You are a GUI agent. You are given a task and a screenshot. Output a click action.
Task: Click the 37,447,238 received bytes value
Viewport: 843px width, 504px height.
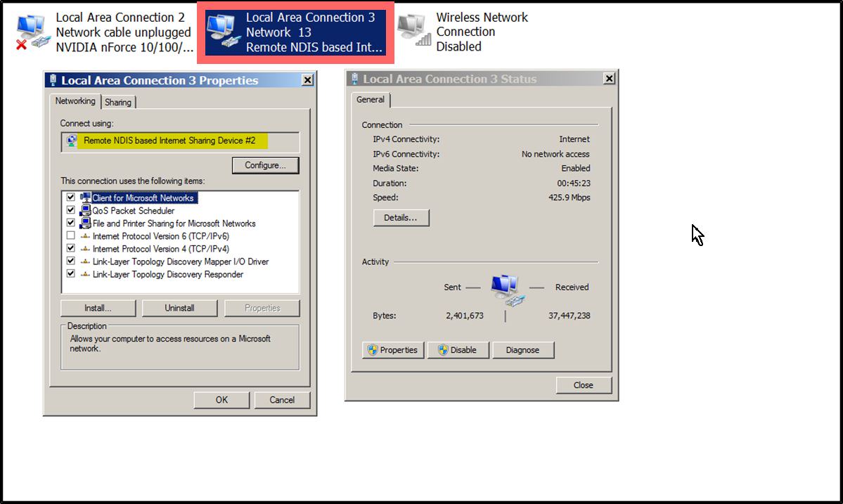[569, 316]
